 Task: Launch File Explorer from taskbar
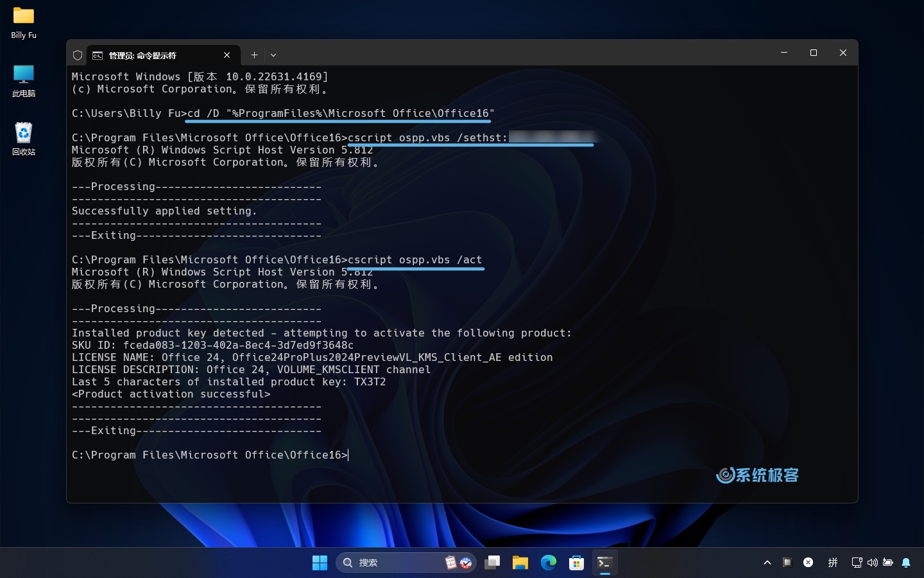(x=520, y=563)
